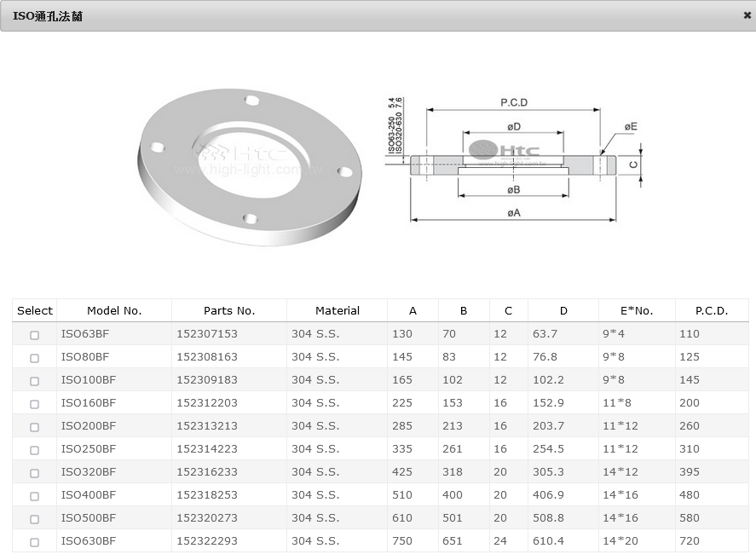
Task: Click part number 152307153 cell
Action: 207,334
